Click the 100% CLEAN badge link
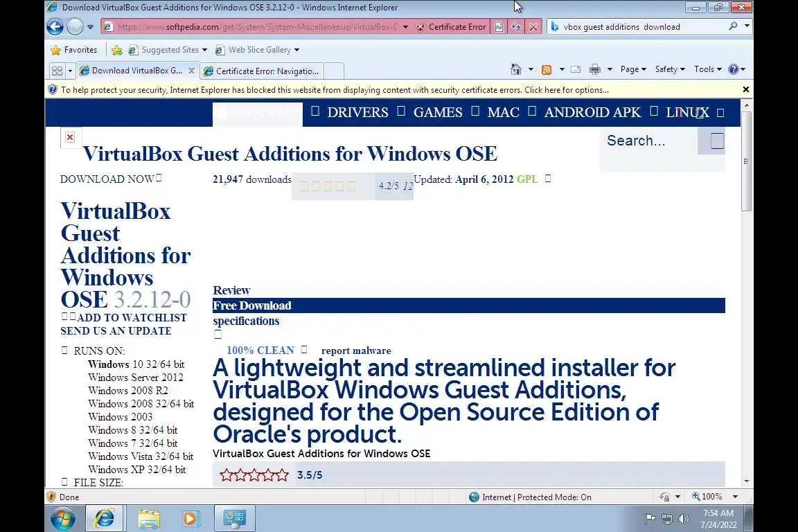Screen dimensions: 798x532 260,351
